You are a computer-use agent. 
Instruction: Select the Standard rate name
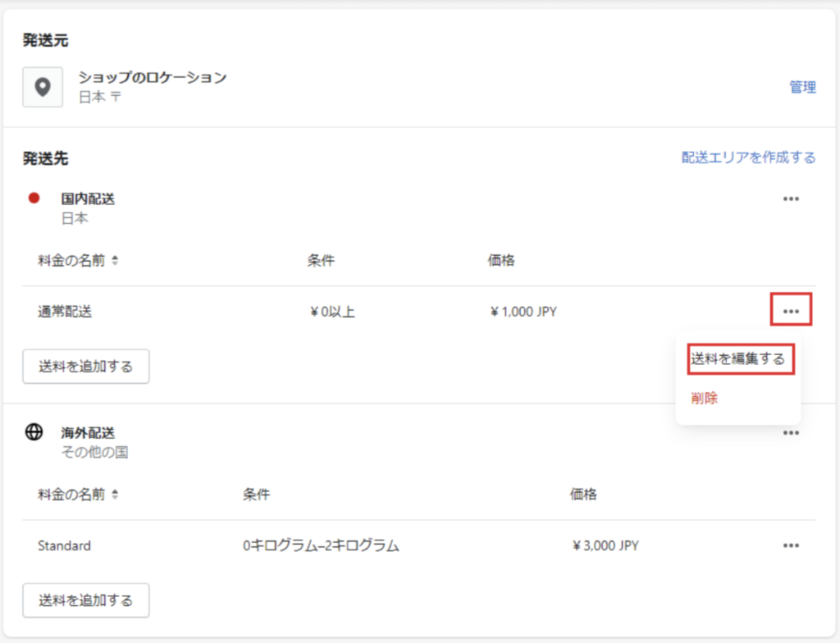pyautogui.click(x=64, y=545)
